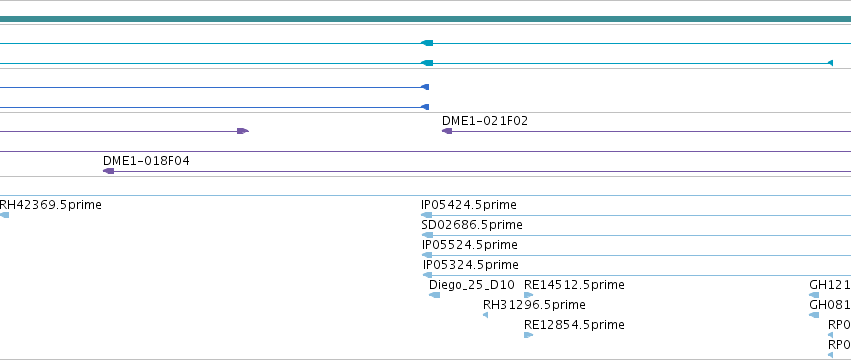This screenshot has height=360, width=851.
Task: Click the purple arrowhead below DME1-021F02
Action: (x=447, y=131)
